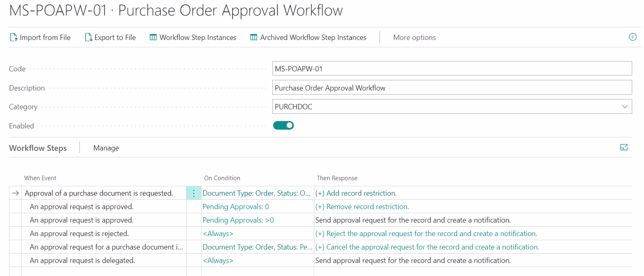
Task: Toggle the Enabled switch off
Action: point(283,126)
